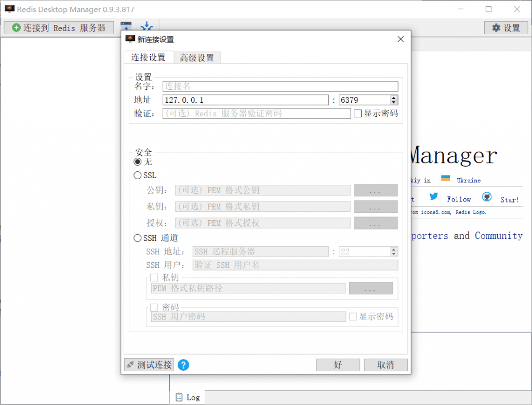
Task: Click the Ukraine flag icon
Action: 445,178
